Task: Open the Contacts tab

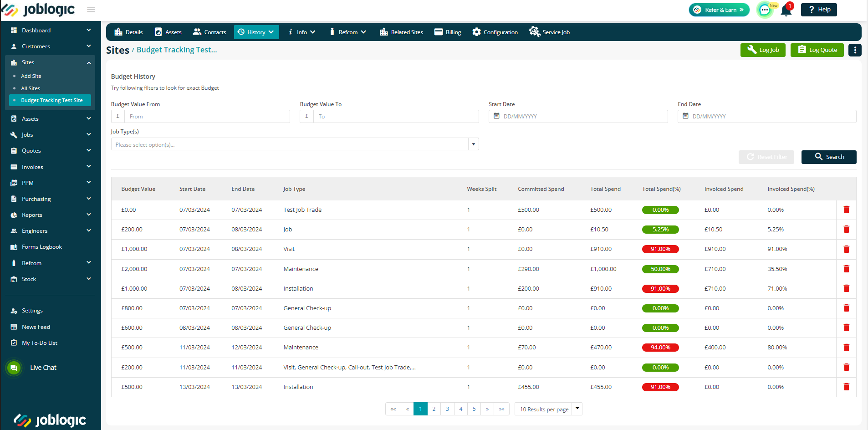Action: click(x=209, y=32)
